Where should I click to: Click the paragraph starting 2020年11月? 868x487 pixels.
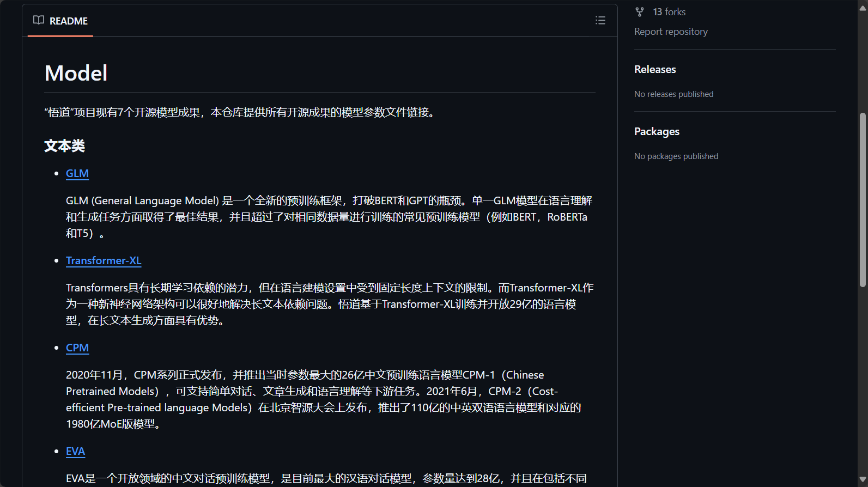tap(324, 399)
